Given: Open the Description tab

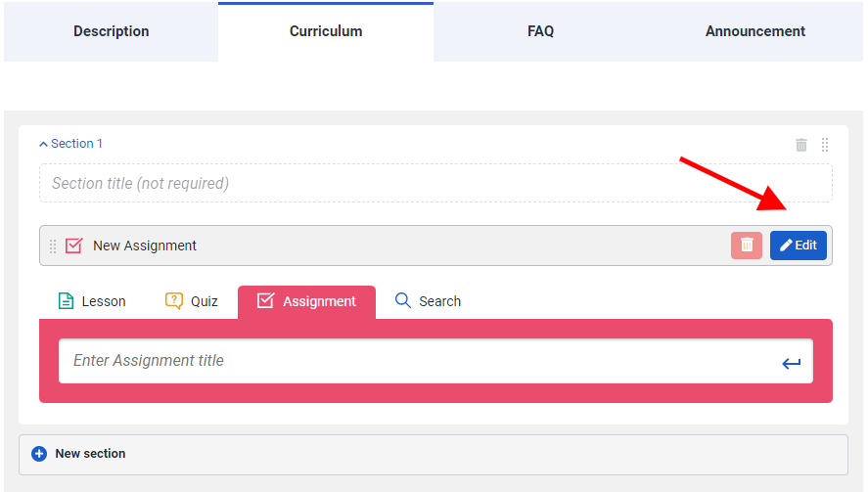Looking at the screenshot, I should (112, 31).
